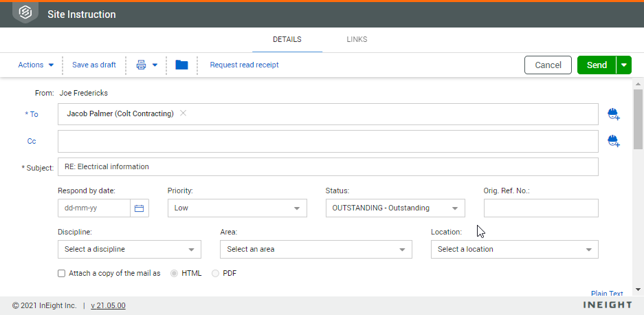Image resolution: width=644 pixels, height=315 pixels.
Task: Click the InEight shield logo icon
Action: coord(25,13)
